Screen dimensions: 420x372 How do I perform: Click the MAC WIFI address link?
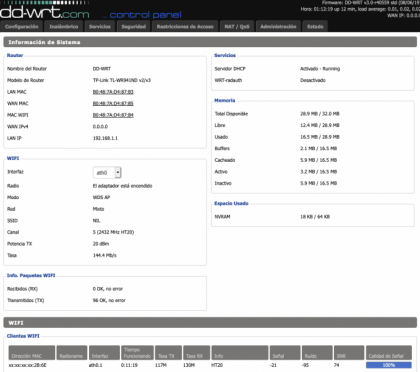click(x=113, y=115)
